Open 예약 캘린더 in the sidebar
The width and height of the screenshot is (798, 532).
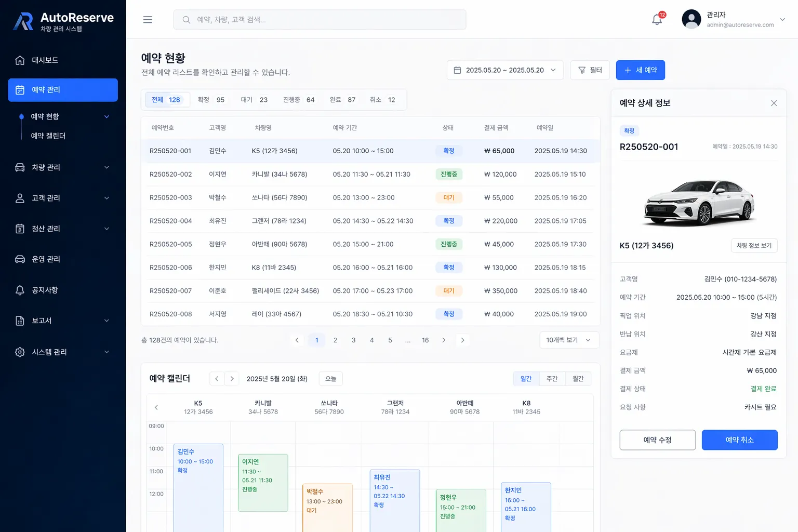pos(48,136)
